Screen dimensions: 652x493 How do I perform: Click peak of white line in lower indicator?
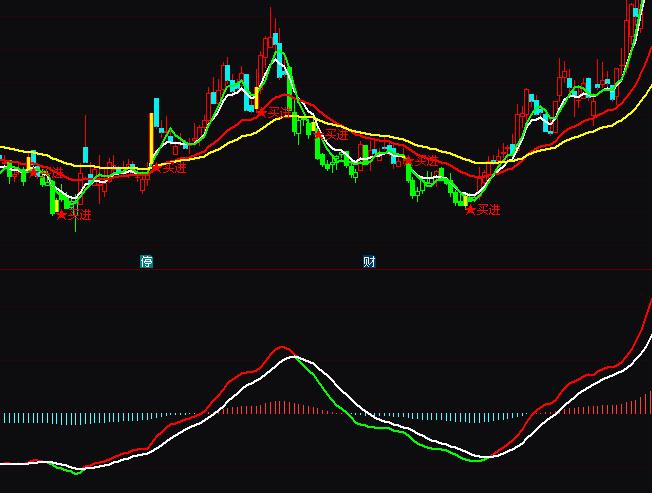tap(291, 357)
